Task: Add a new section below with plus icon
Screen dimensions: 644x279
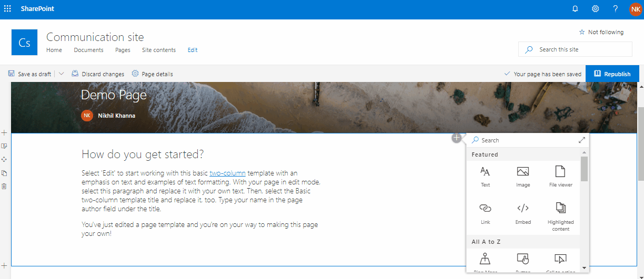Action: coord(4,266)
